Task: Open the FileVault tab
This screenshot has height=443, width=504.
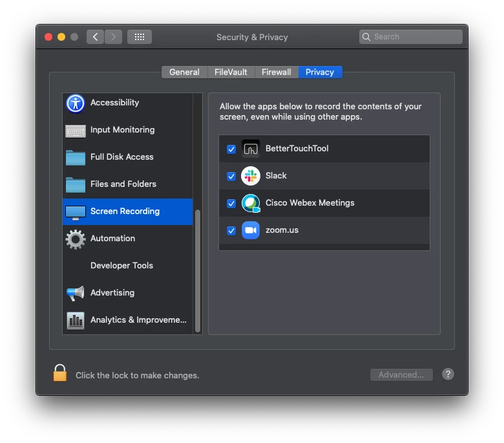Action: tap(231, 72)
